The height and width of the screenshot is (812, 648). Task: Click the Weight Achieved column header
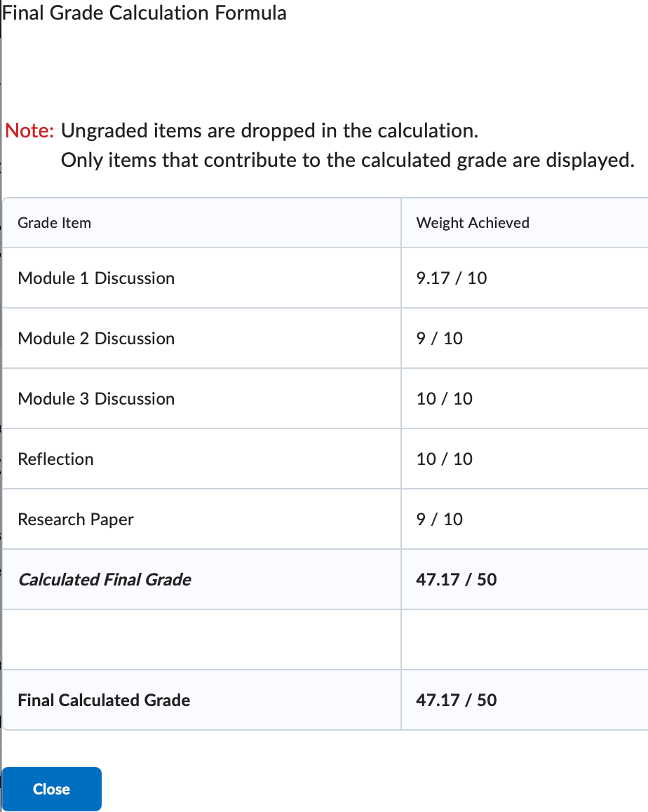click(473, 222)
